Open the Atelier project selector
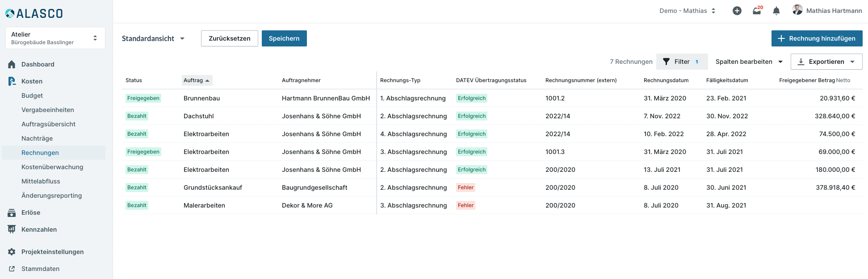 coord(55,38)
